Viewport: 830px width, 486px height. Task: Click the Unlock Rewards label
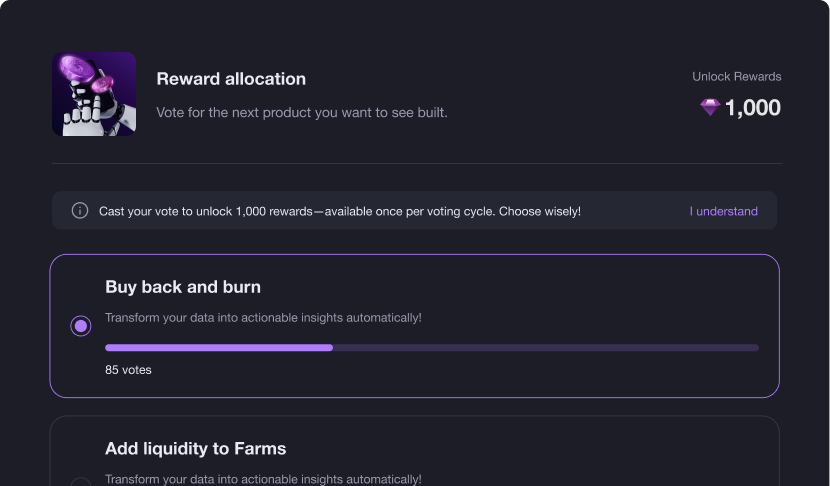coord(736,77)
